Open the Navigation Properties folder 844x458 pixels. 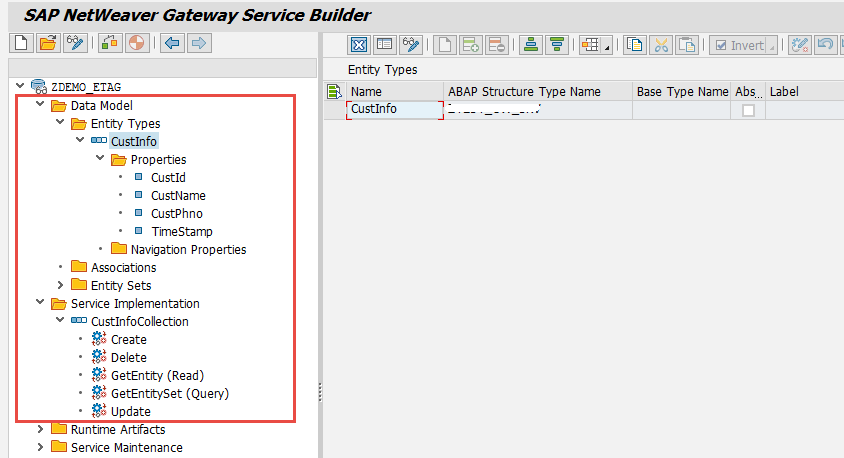[188, 250]
